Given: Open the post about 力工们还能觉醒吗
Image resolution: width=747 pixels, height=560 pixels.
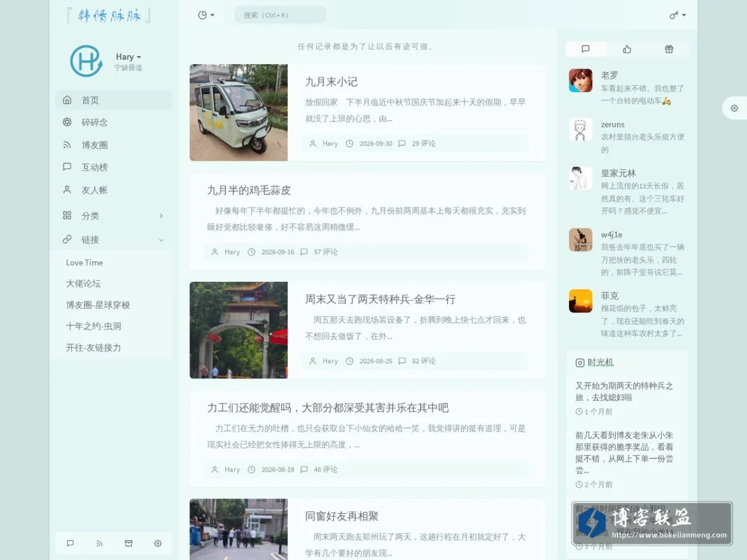Looking at the screenshot, I should click(328, 408).
